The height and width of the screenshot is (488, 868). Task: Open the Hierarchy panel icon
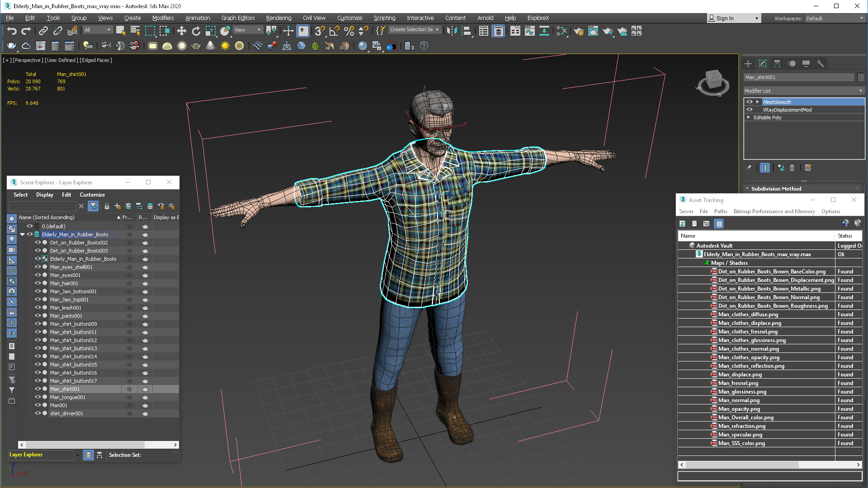click(x=777, y=64)
